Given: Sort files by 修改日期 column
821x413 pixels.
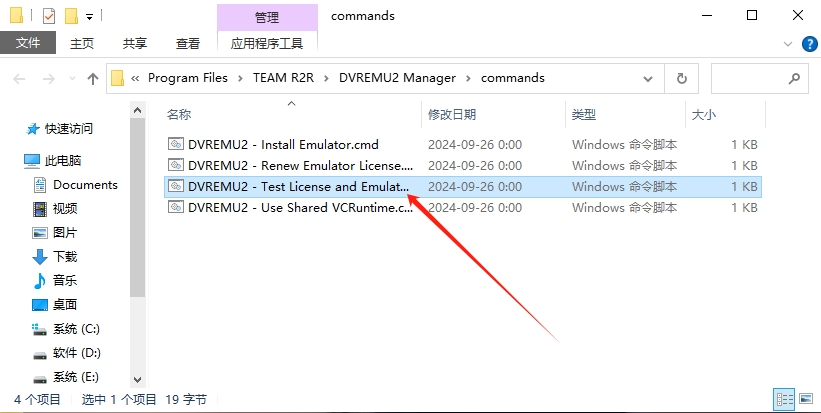Looking at the screenshot, I should [452, 115].
